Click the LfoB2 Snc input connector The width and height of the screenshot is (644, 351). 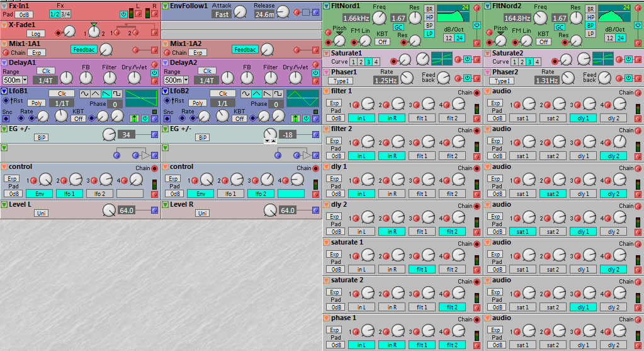(167, 118)
